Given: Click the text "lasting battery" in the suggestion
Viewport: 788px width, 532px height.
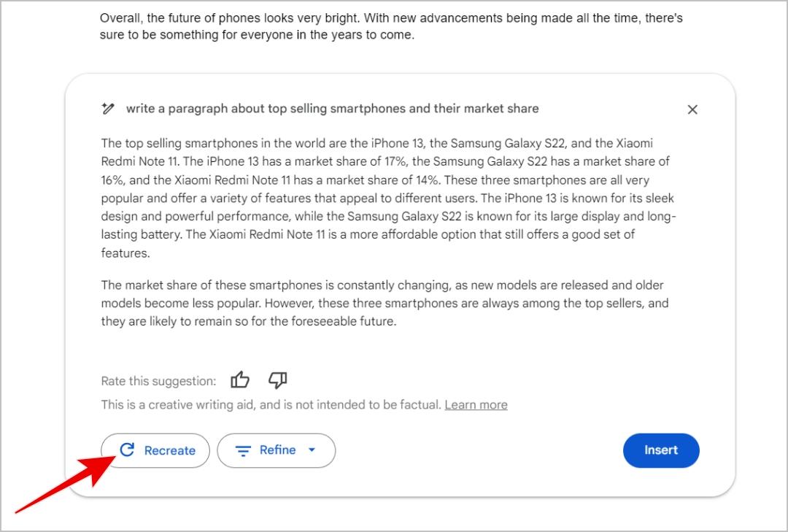Looking at the screenshot, I should (142, 234).
